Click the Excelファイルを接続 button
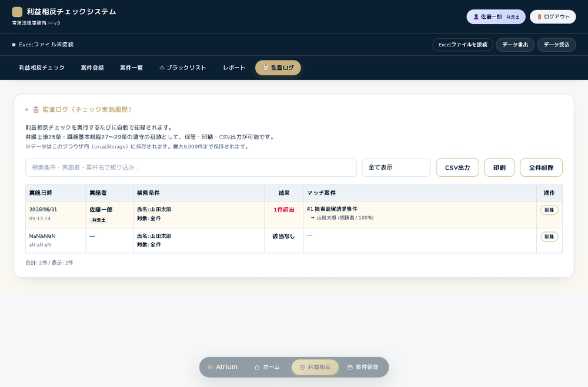This screenshot has height=387, width=588. coord(463,45)
